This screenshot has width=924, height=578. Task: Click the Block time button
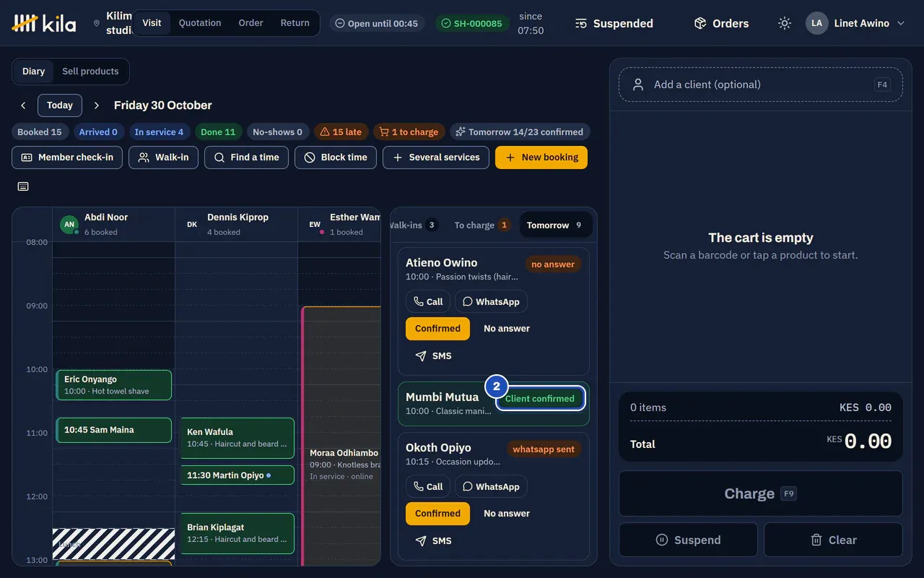(336, 158)
